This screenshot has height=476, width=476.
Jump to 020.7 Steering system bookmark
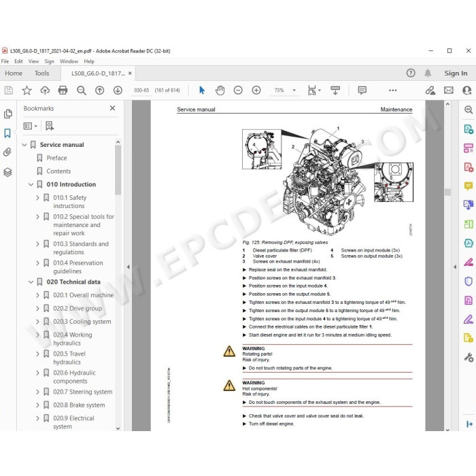click(x=82, y=392)
